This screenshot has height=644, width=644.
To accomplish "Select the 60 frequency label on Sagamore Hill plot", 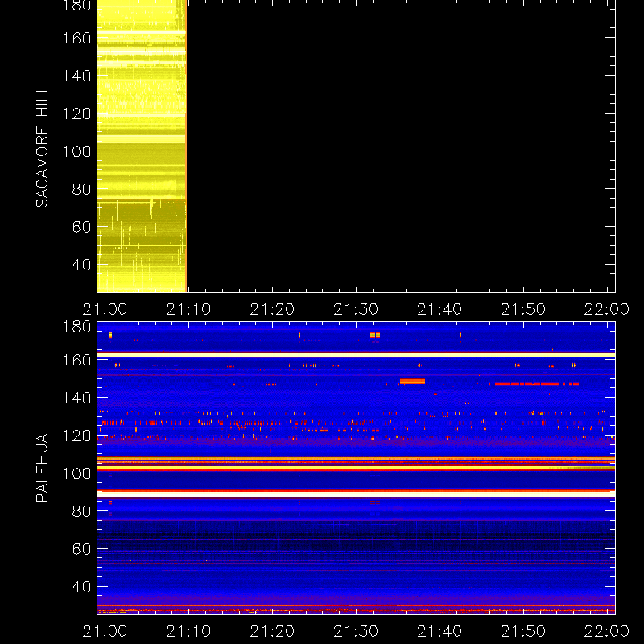I will point(81,227).
